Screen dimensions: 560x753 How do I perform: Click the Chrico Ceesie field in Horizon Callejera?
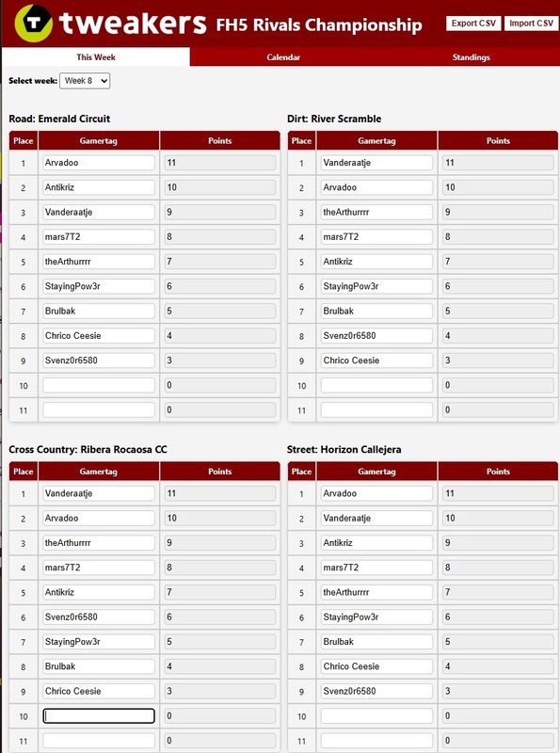click(x=376, y=666)
